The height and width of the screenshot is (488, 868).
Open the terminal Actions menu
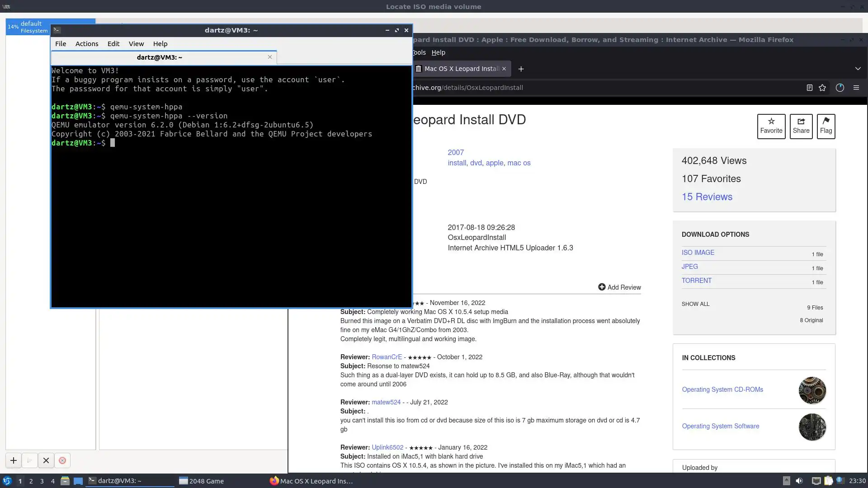(86, 44)
